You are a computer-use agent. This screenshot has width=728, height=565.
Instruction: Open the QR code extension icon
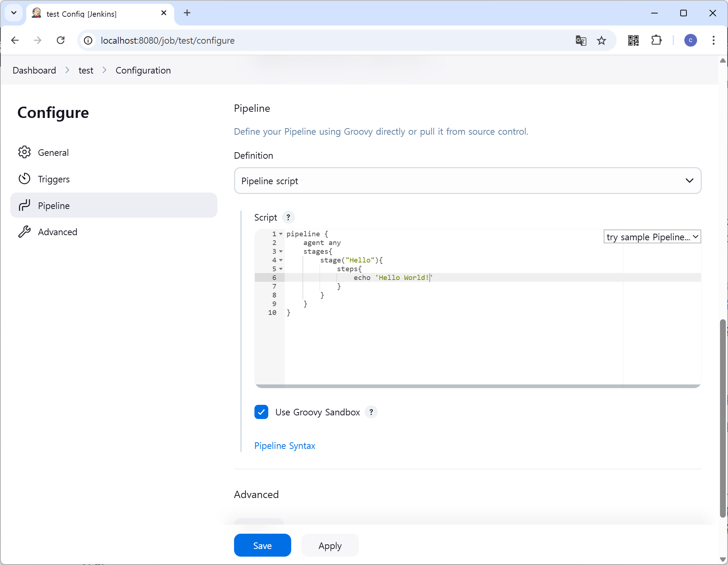[633, 40]
